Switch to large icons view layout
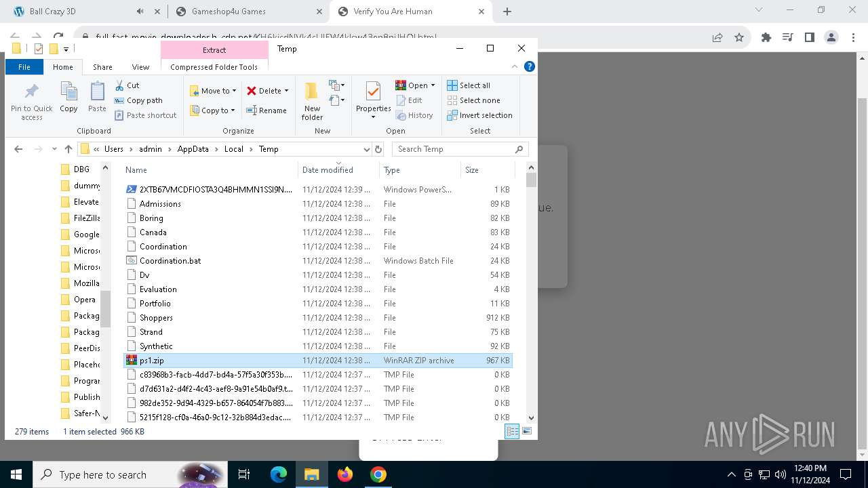Image resolution: width=868 pixels, height=488 pixels. click(527, 431)
